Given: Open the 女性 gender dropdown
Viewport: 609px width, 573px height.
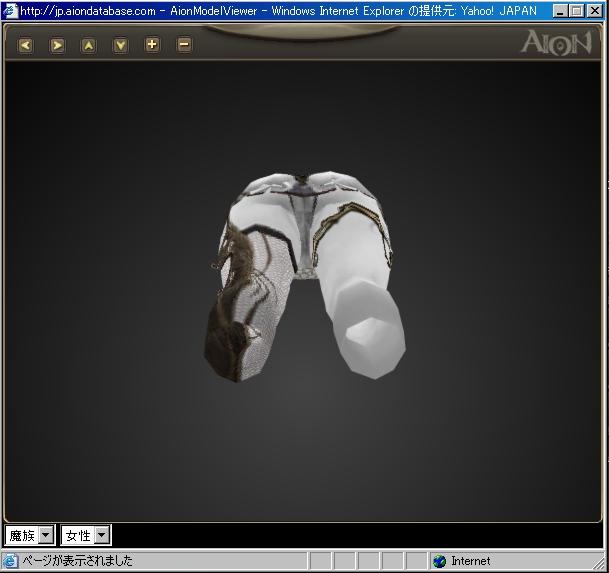Looking at the screenshot, I should click(78, 536).
